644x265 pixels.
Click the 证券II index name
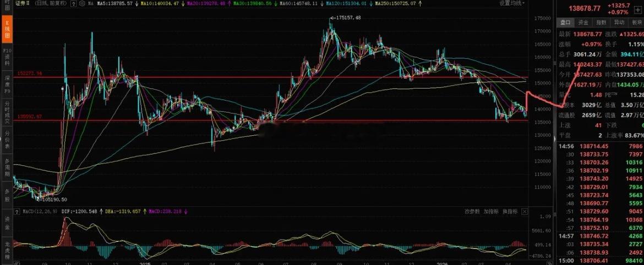point(23,3)
